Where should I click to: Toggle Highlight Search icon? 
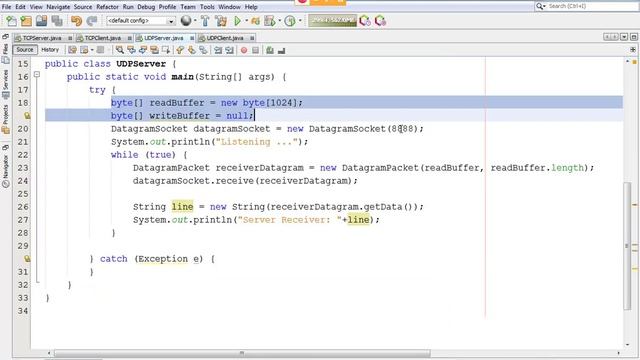click(154, 50)
